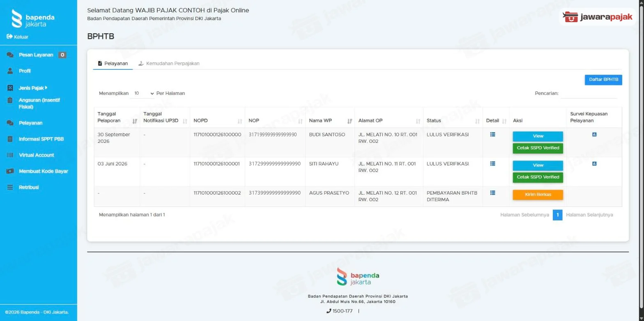Click the jawarapajak logo
The image size is (644, 321).
(598, 17)
